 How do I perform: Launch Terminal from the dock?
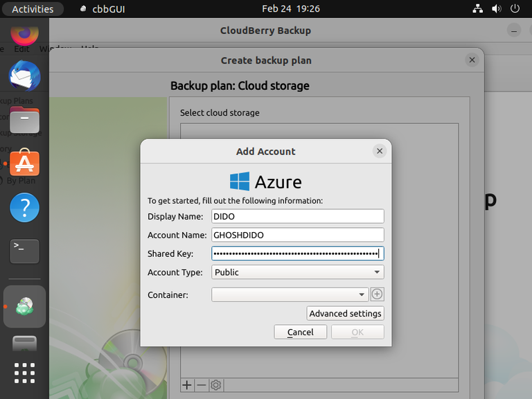click(x=24, y=251)
